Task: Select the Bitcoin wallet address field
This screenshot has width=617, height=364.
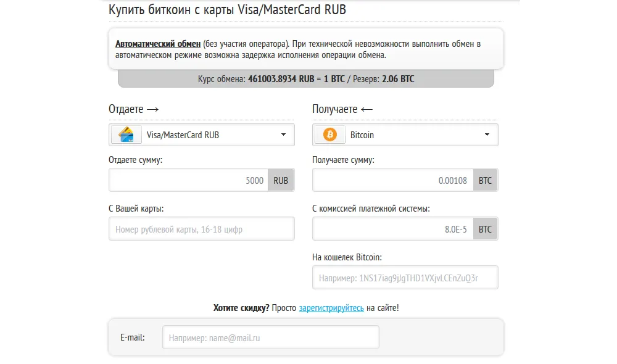Action: 405,277
